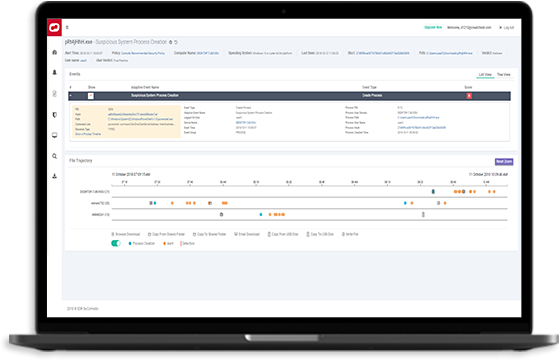The image size is (560, 361).
Task: Open the User name link in header
Action: pyautogui.click(x=83, y=61)
